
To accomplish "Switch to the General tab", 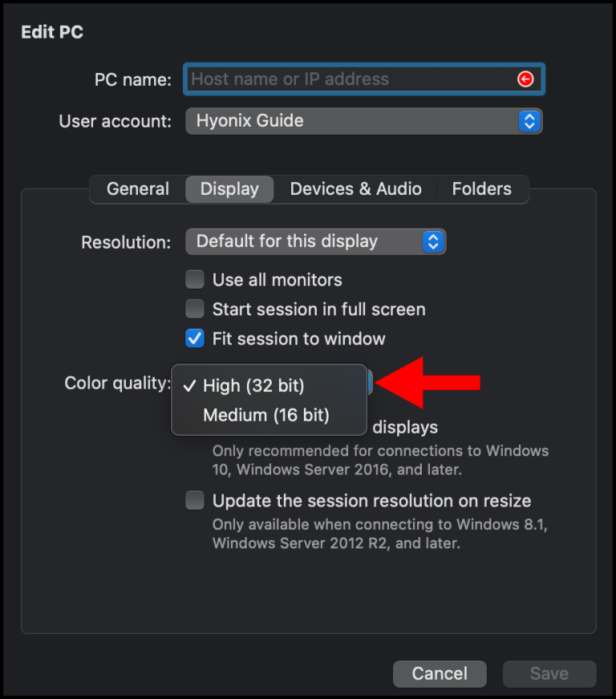I will click(137, 189).
